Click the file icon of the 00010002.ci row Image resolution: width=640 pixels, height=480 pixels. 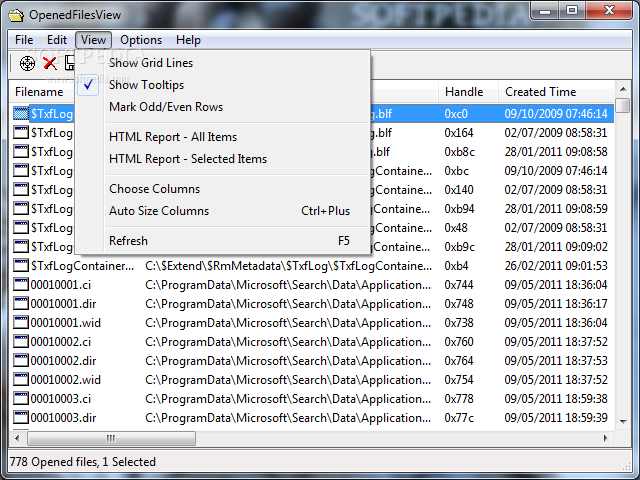pos(21,342)
